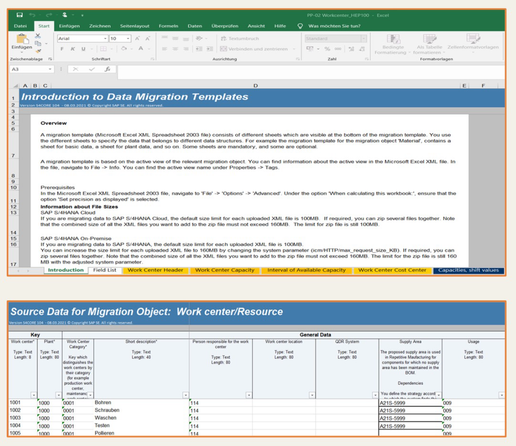Toggle align right for cell text

(x=186, y=49)
